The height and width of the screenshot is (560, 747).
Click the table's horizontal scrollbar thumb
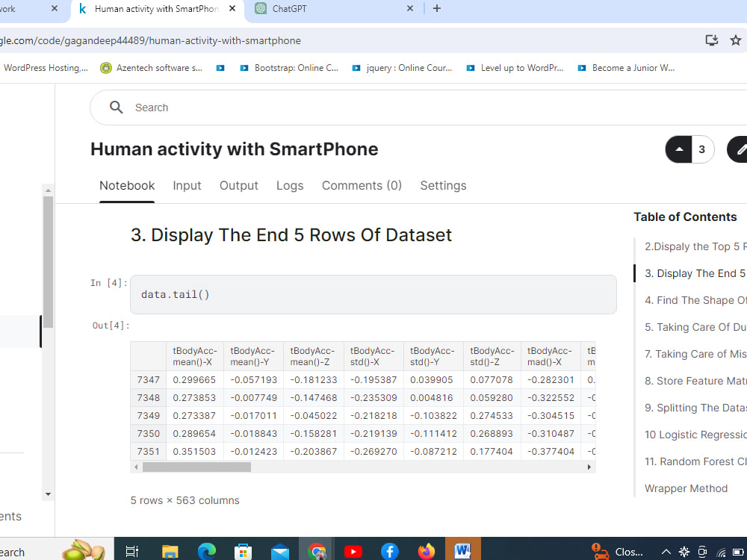pyautogui.click(x=196, y=467)
